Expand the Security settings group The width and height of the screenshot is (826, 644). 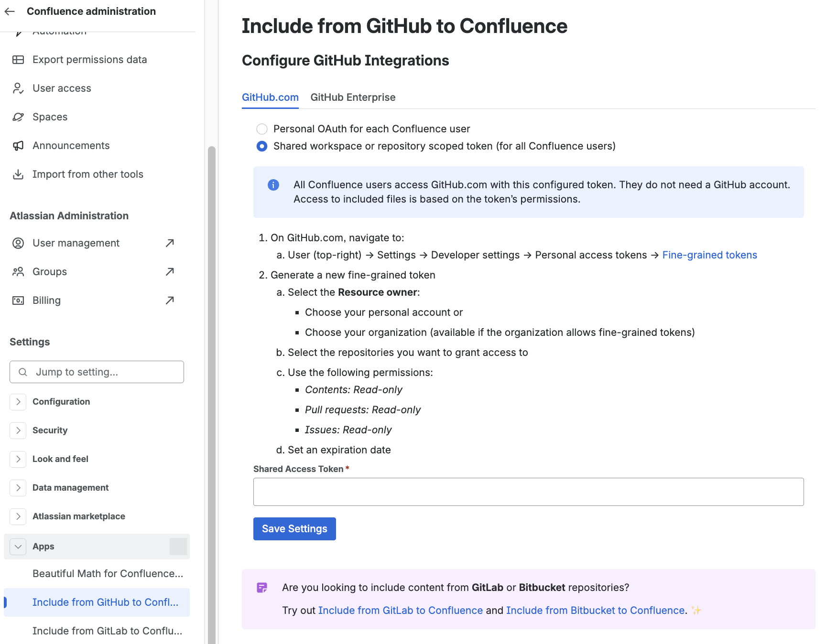[18, 430]
